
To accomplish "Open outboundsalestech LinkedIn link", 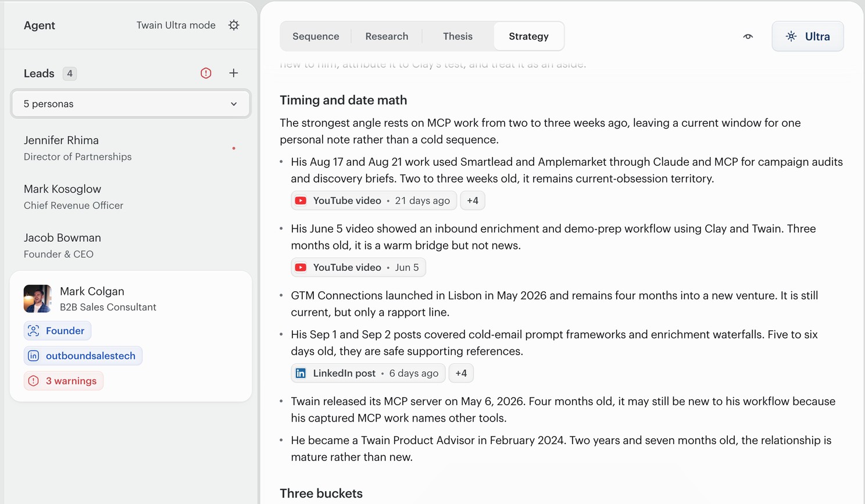I will click(x=83, y=356).
